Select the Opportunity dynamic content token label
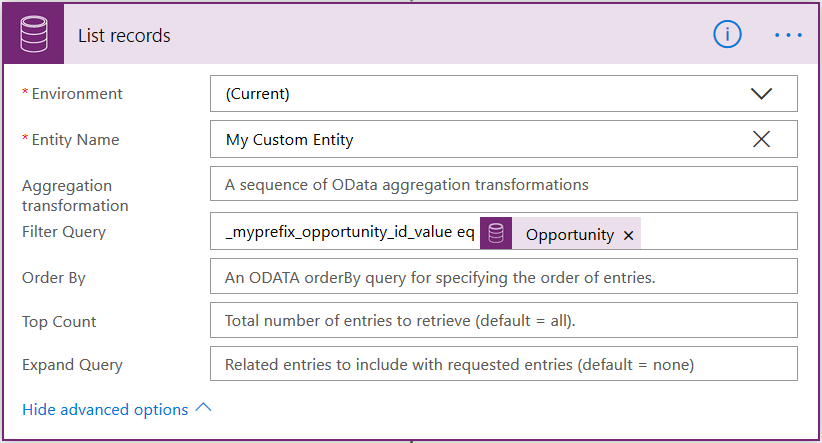 [569, 235]
